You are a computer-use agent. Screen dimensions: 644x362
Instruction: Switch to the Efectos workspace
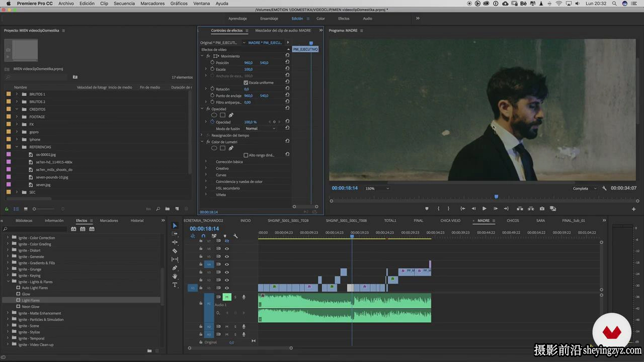pos(344,19)
